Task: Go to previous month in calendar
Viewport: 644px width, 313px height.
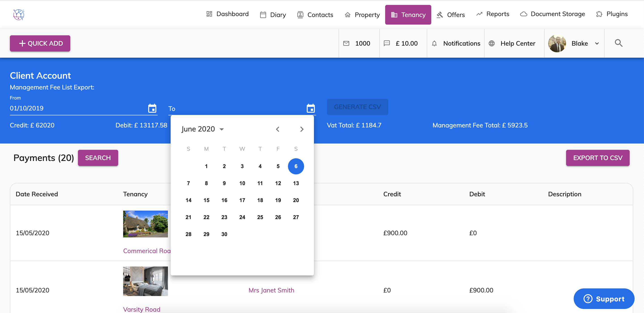Action: pos(277,129)
